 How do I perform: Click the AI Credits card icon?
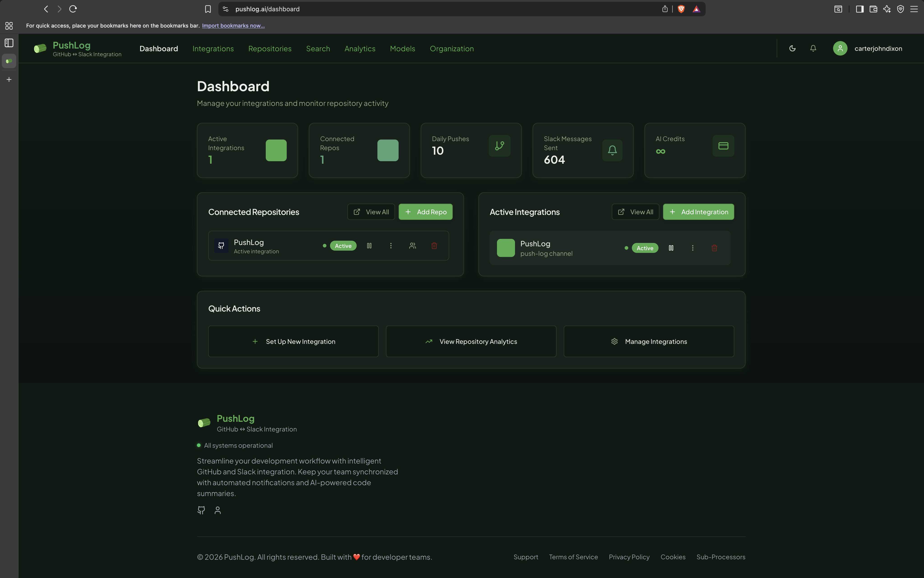[x=723, y=146]
